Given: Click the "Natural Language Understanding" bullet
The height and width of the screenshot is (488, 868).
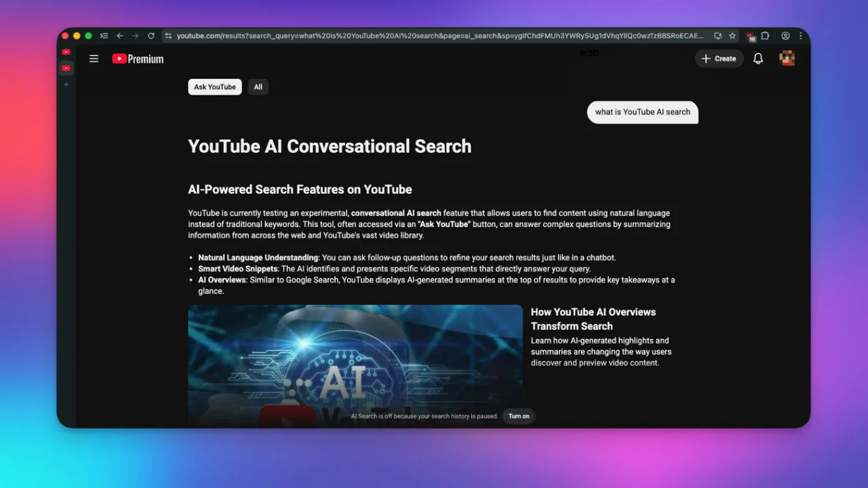Looking at the screenshot, I should click(407, 258).
